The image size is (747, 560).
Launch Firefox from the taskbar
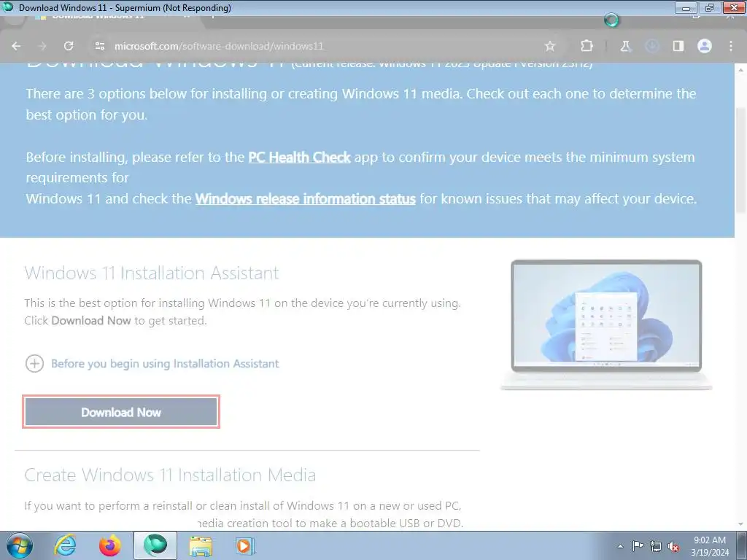[110, 545]
